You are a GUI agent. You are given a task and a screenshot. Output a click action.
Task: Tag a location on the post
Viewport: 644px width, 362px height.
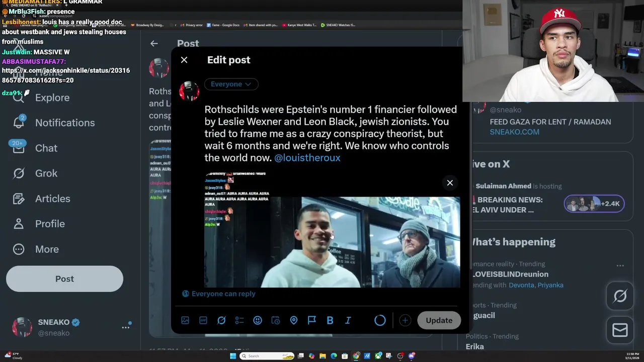click(x=294, y=320)
